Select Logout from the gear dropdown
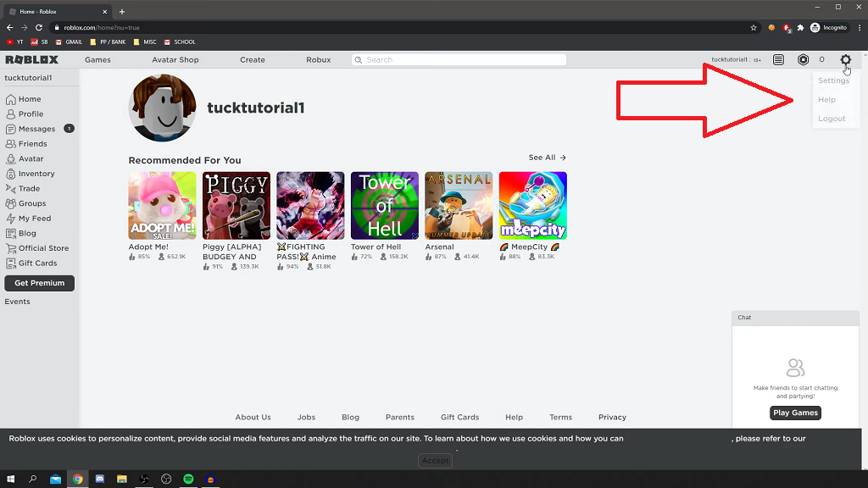Viewport: 868px width, 488px height. (832, 119)
